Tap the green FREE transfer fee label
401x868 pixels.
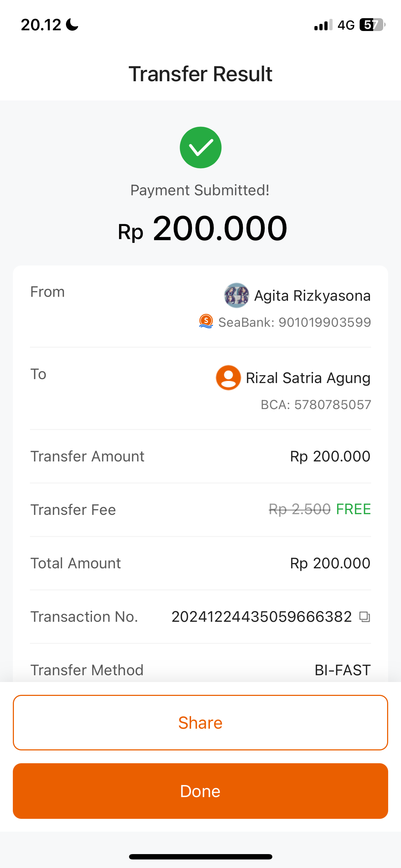[x=353, y=509]
